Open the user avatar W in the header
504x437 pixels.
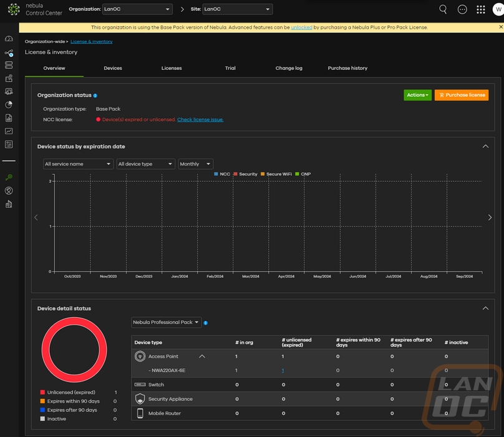pos(498,9)
